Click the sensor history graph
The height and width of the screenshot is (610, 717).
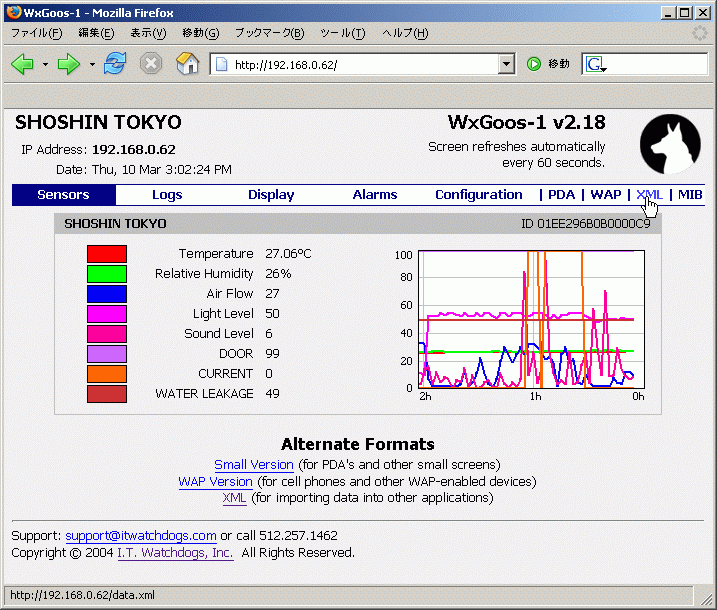coord(531,319)
